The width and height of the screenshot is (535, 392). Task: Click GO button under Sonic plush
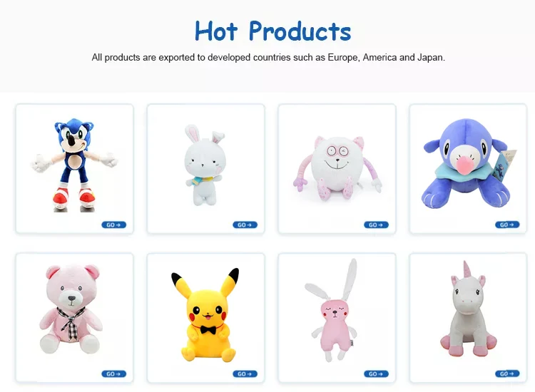pyautogui.click(x=113, y=225)
